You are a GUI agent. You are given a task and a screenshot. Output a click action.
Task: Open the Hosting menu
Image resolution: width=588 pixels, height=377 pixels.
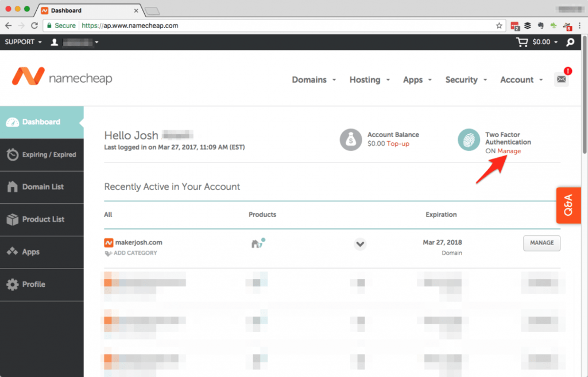coord(370,80)
